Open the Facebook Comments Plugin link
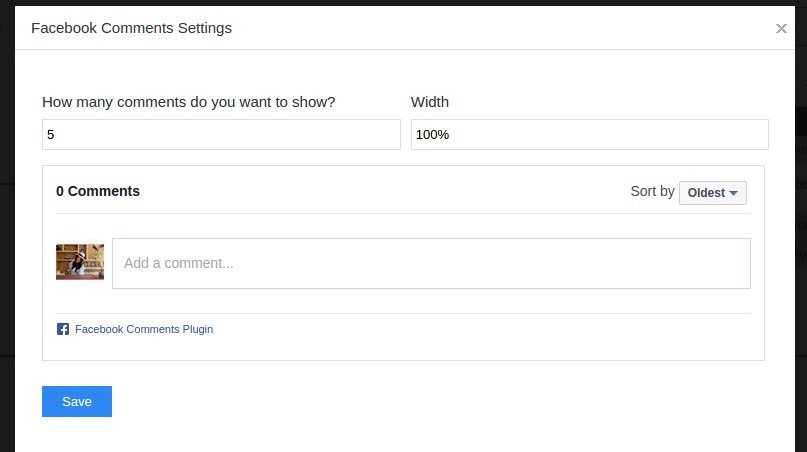Viewport: 807px width, 452px height. point(143,329)
